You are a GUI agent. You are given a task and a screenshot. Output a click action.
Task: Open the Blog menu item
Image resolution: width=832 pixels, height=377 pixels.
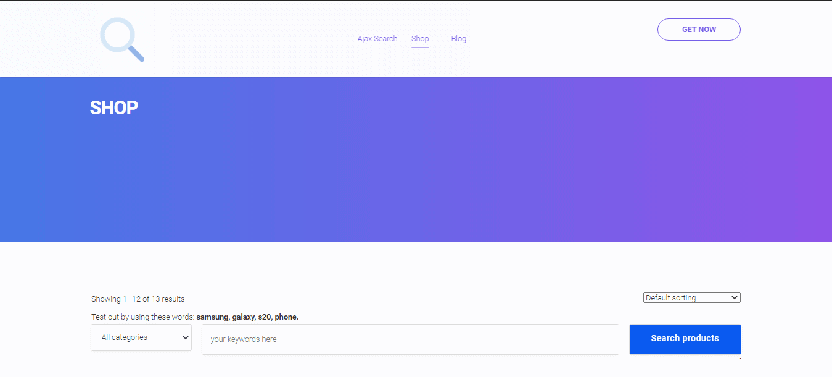[x=458, y=39]
